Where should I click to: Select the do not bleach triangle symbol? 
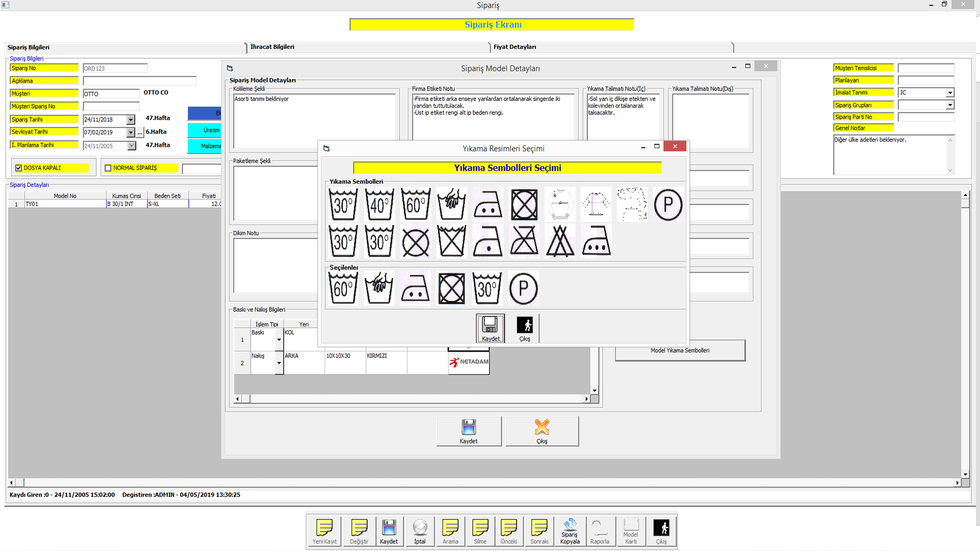tap(560, 241)
